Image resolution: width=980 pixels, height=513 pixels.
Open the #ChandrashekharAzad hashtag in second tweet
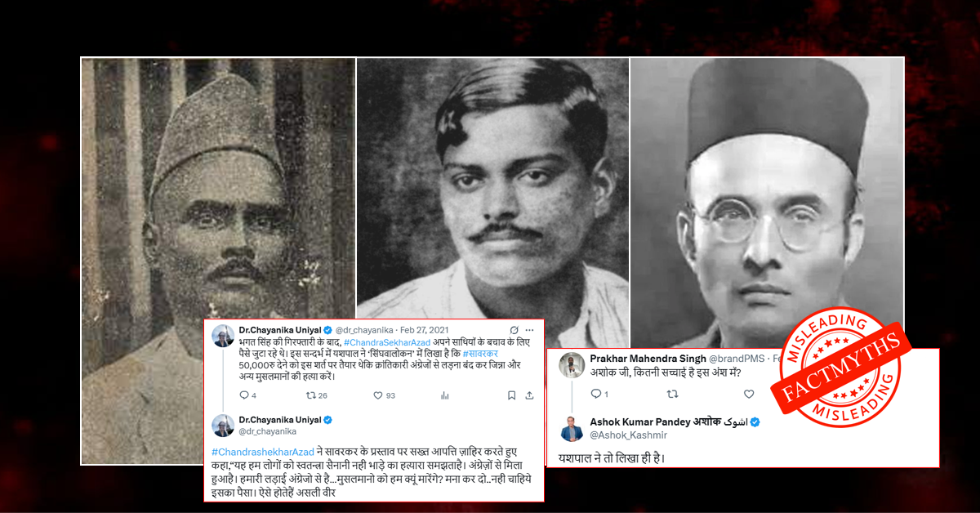tap(258, 452)
